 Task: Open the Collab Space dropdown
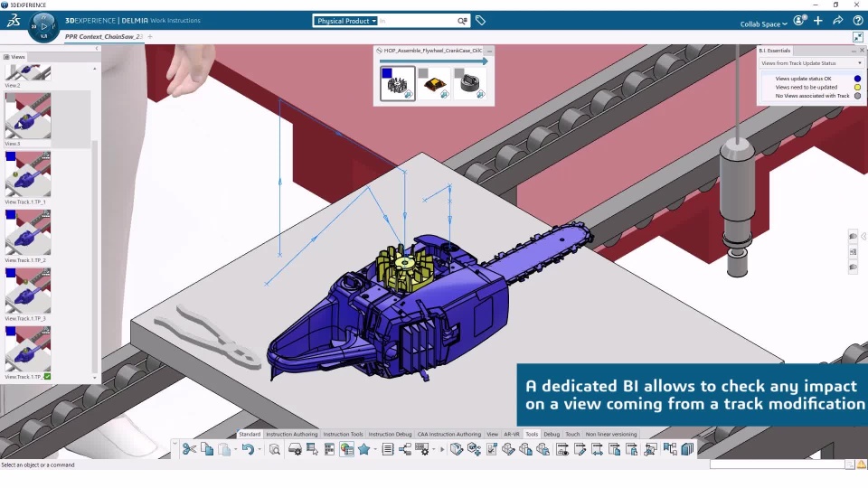[763, 23]
